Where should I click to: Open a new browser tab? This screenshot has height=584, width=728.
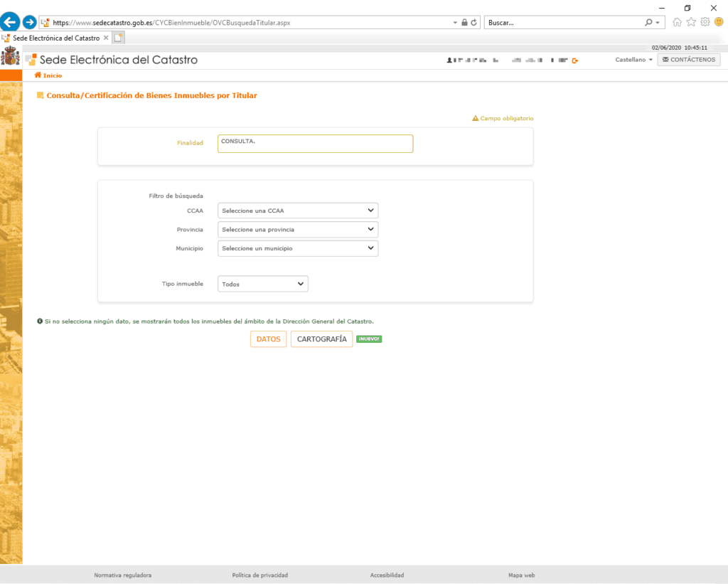coord(119,38)
